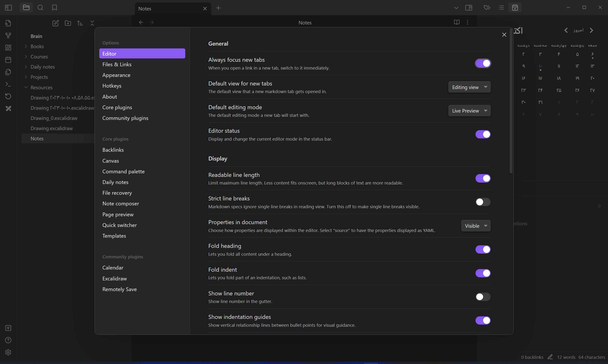
Task: Click the settings gear in ribbon
Action: click(x=8, y=352)
